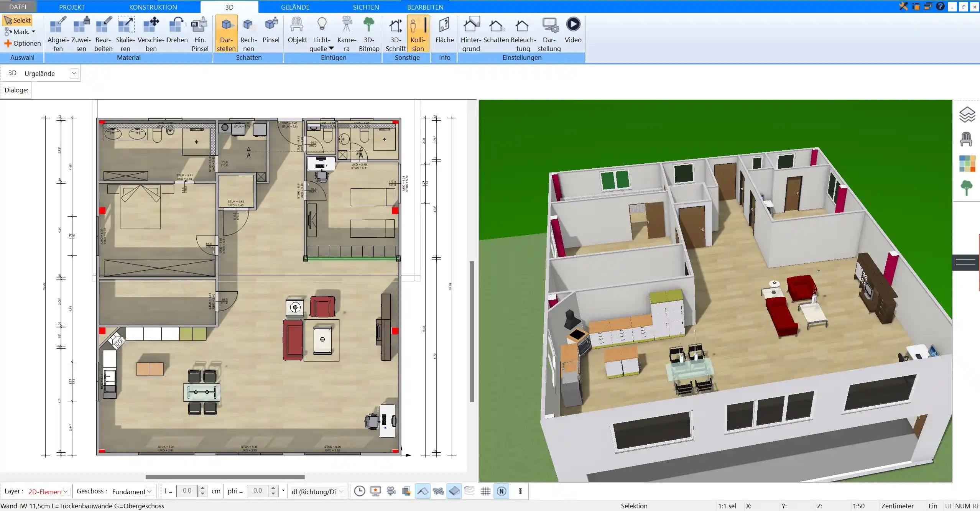
Task: Switch to the BEARBEITEN tab
Action: (425, 7)
